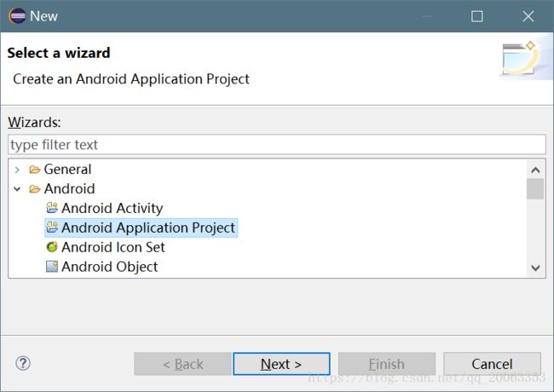The height and width of the screenshot is (392, 554).
Task: Click the Android Activity wizard icon
Action: pos(52,208)
